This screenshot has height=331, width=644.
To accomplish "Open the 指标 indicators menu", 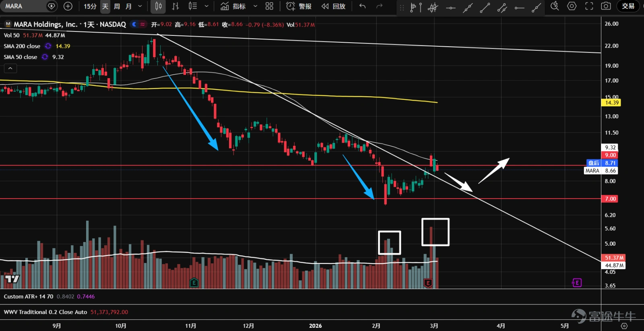I will pos(233,6).
